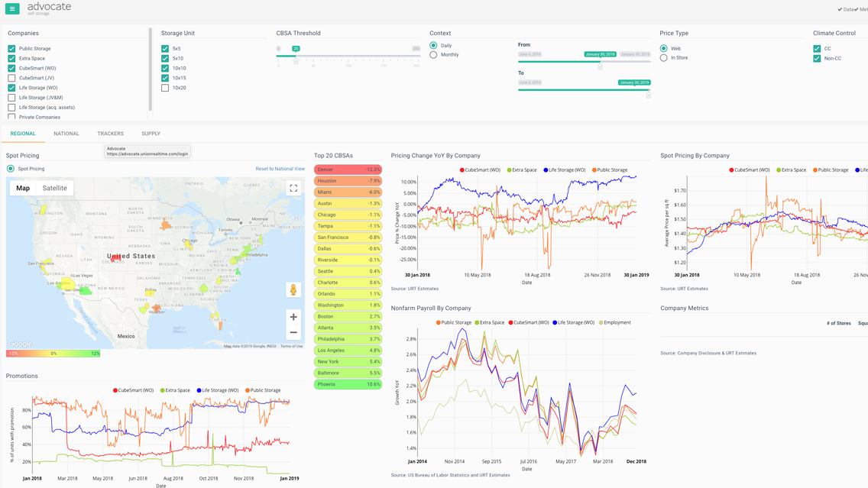Screen dimensions: 868x488
Task: Switch to the Regional tab
Action: (x=23, y=134)
